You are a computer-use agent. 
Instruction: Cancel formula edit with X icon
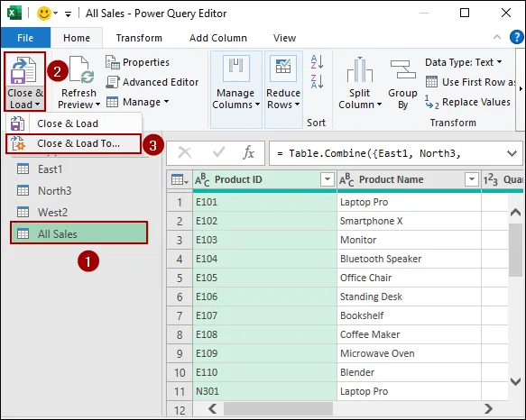185,153
